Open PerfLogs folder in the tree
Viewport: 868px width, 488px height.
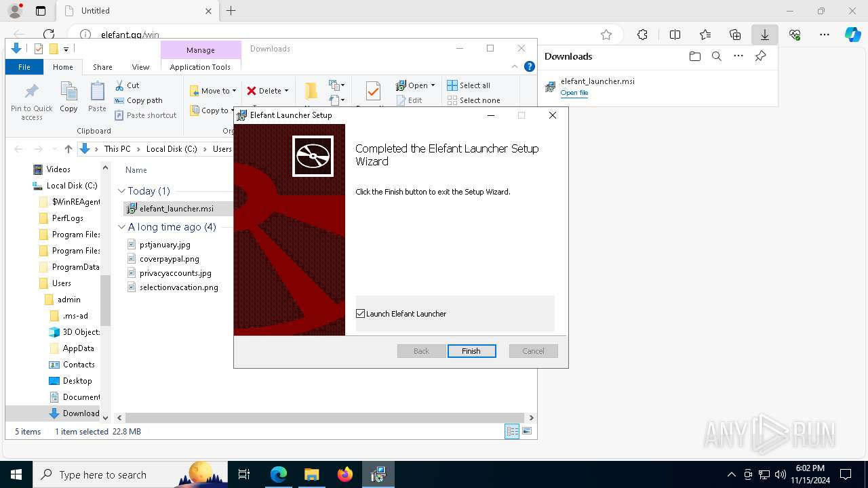(x=67, y=218)
